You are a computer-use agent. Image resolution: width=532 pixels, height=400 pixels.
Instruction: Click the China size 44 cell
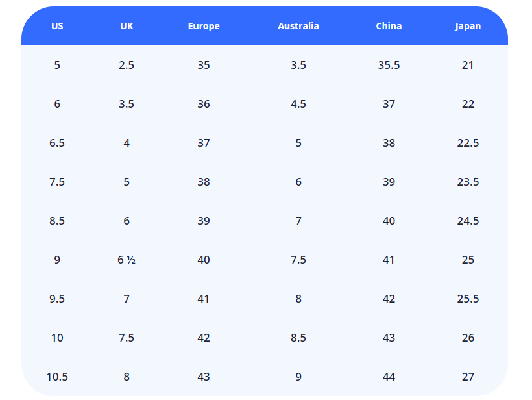point(389,377)
